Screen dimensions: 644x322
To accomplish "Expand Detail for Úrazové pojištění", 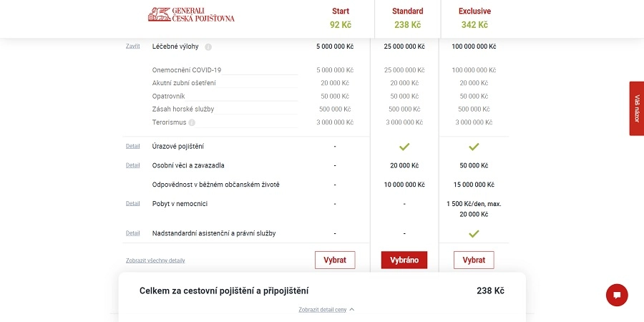I will [132, 146].
